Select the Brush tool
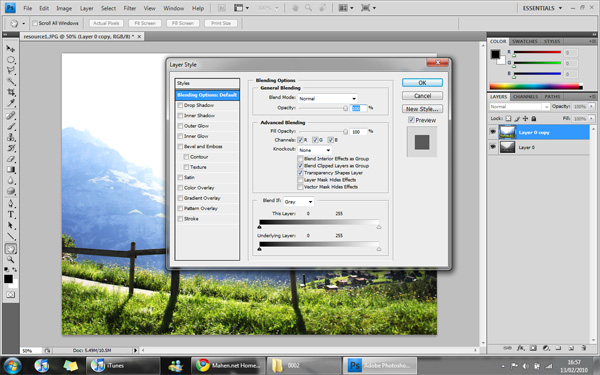The image size is (600, 375). [10, 126]
